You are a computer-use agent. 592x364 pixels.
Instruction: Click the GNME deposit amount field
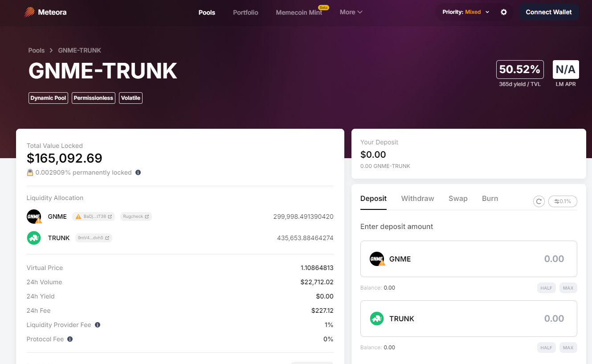[x=469, y=259]
